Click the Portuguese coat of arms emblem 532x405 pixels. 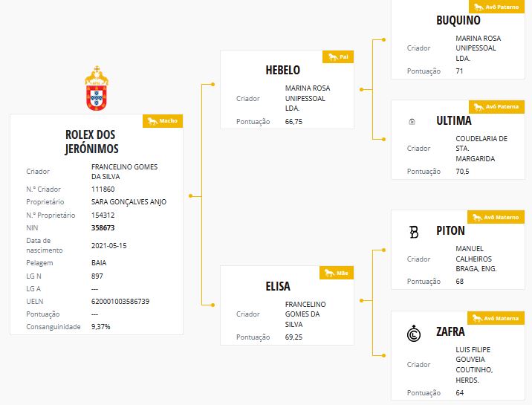tap(97, 88)
